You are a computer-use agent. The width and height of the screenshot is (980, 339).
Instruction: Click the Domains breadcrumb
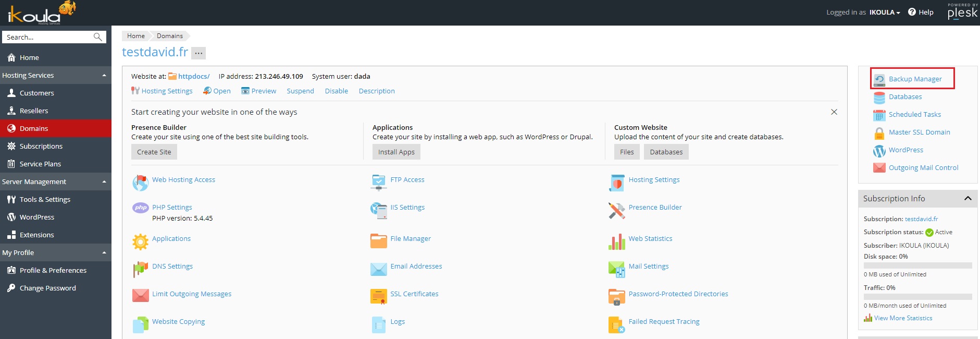[x=170, y=36]
